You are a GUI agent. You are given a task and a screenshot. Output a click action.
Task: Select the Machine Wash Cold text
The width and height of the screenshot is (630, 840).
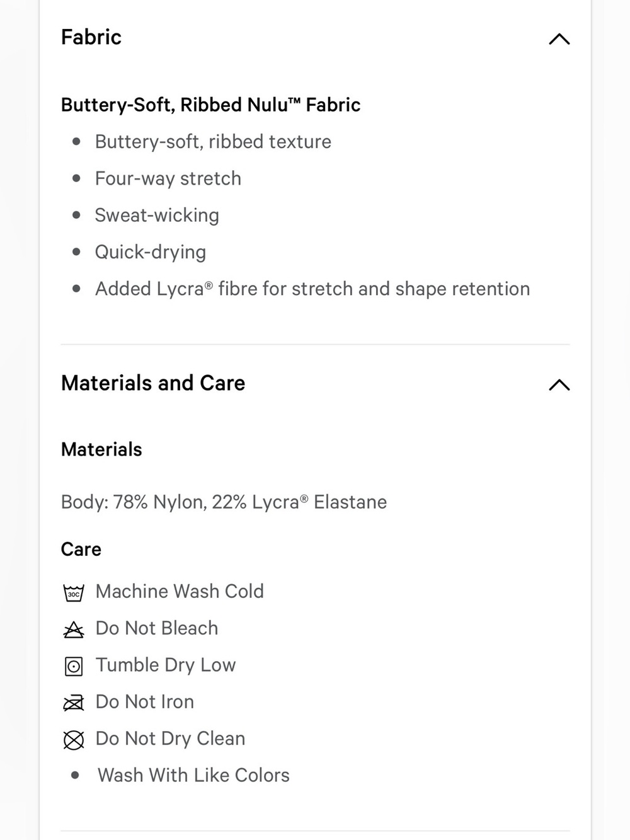tap(180, 591)
